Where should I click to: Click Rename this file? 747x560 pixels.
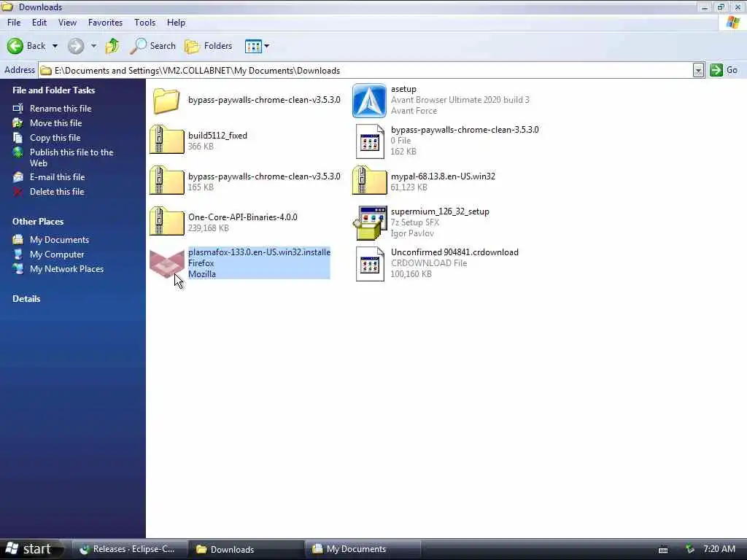pos(61,109)
